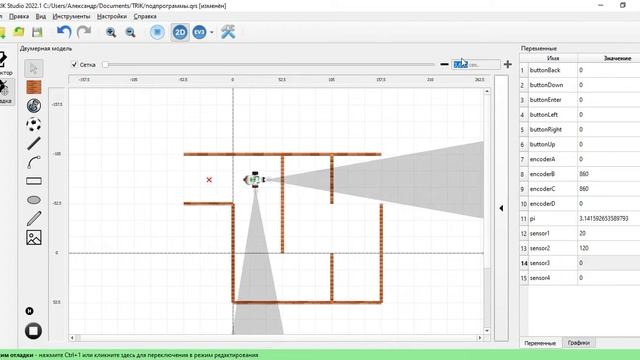This screenshot has width=640, height=360.
Task: Click the Open folder icon in toolbar
Action: (19, 32)
